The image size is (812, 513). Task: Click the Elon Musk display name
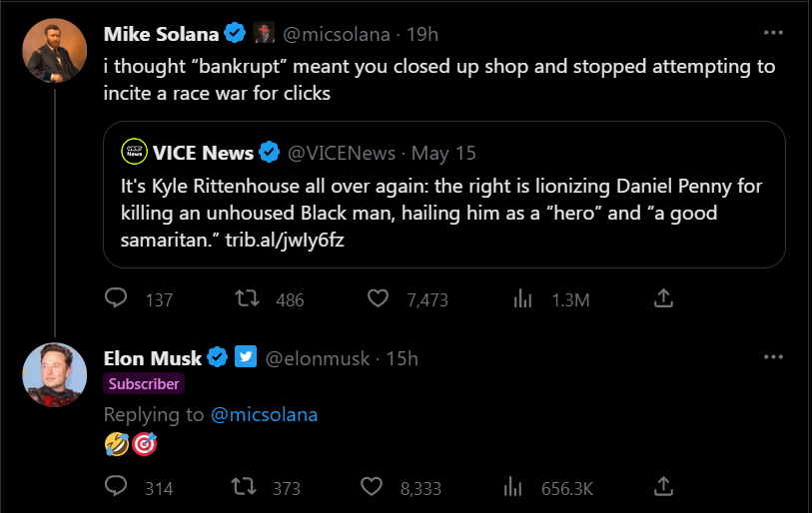(153, 358)
